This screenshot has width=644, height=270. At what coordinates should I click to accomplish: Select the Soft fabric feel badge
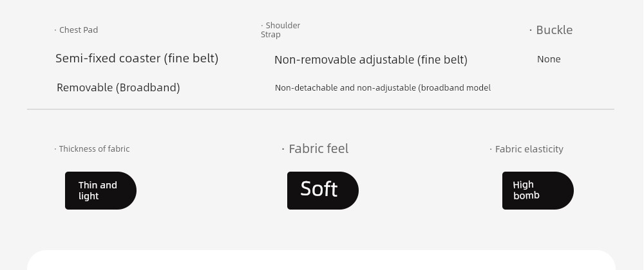(323, 190)
